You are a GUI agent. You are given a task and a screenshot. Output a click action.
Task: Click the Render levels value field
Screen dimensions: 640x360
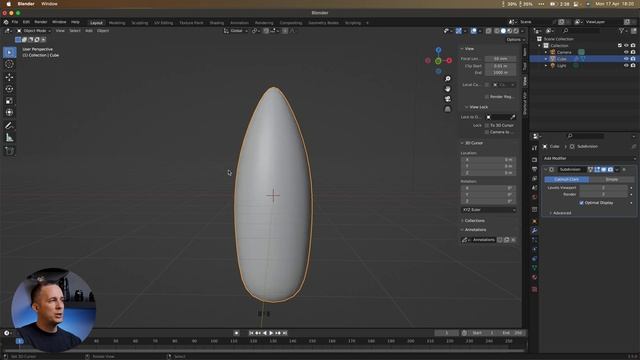click(603, 194)
